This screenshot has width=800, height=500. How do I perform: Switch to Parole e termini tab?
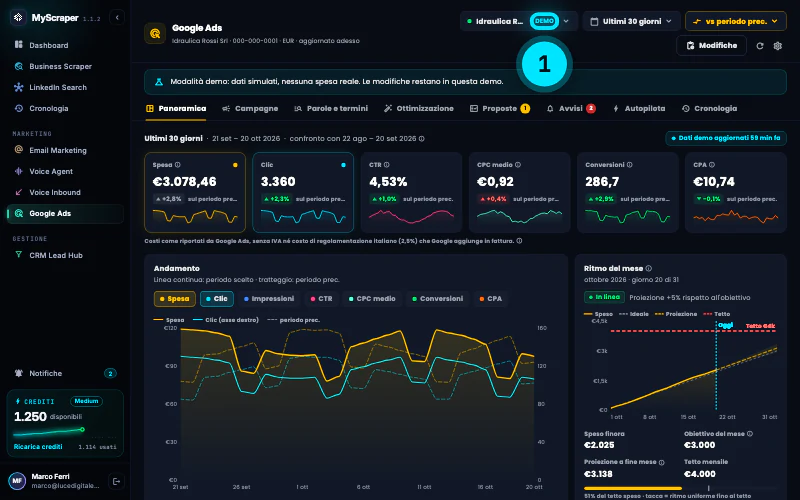coord(331,109)
